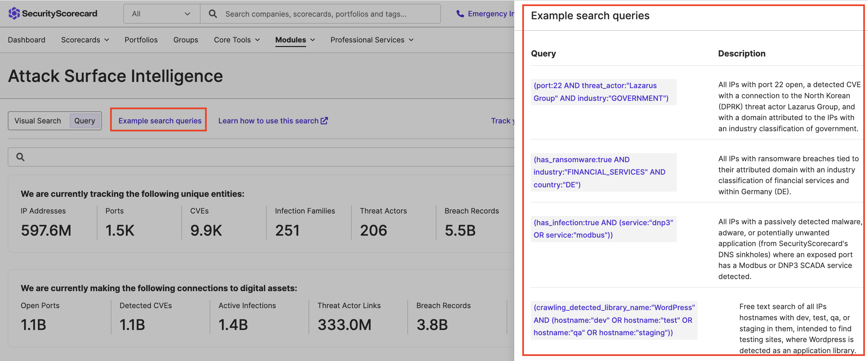The height and width of the screenshot is (361, 868).
Task: Expand the Professional Services menu
Action: tap(372, 40)
